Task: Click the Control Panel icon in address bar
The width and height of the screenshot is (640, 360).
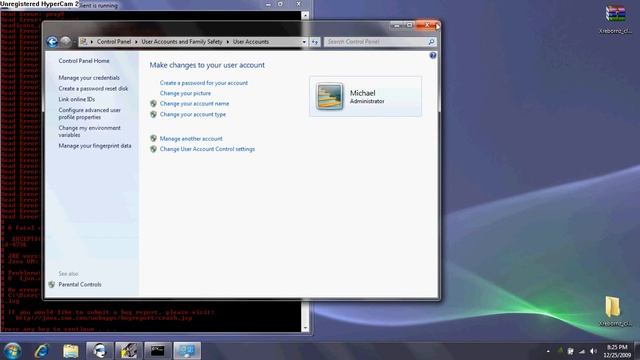Action: [x=84, y=42]
